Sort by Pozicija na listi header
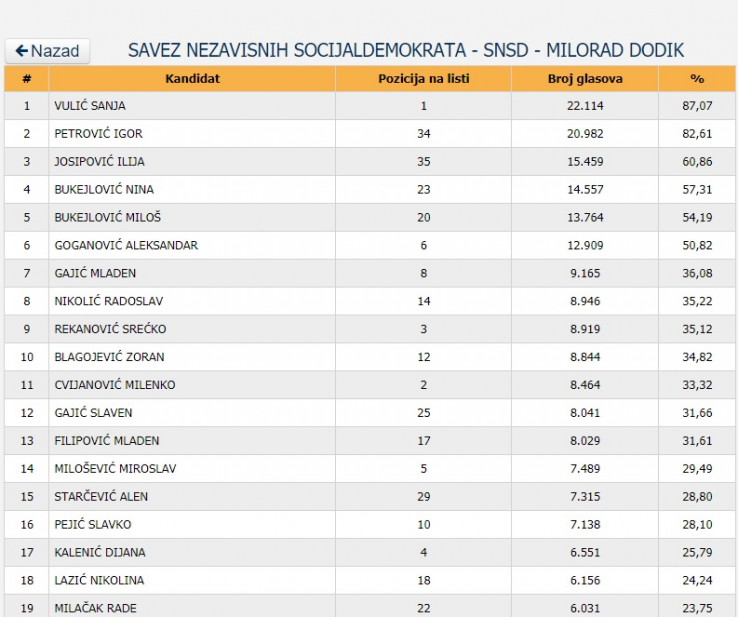 point(423,79)
